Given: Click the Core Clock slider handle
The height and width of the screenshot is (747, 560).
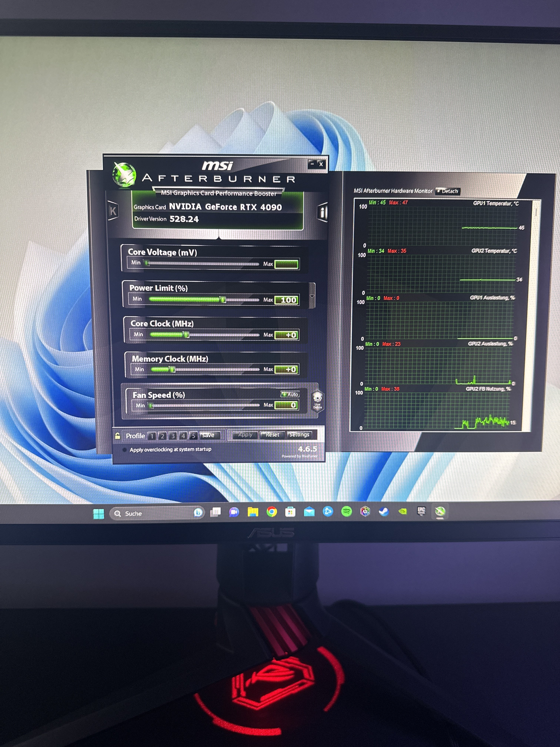Looking at the screenshot, I should pos(186,335).
